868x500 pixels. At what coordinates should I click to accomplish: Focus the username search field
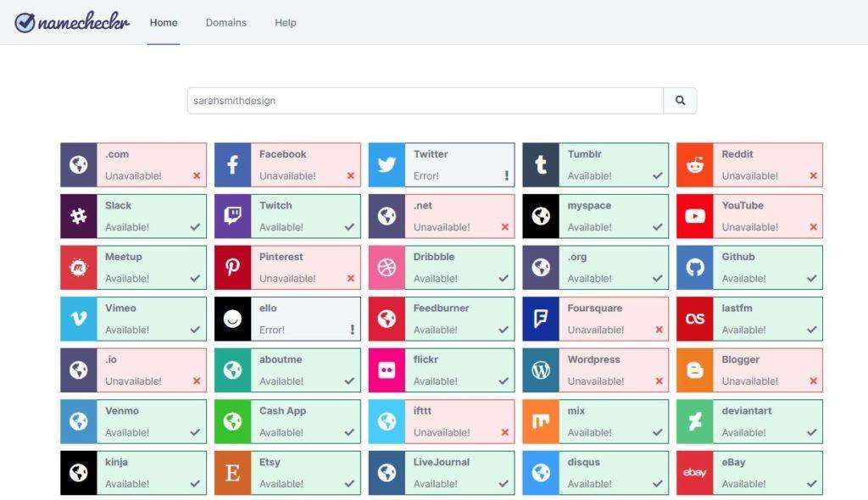tap(426, 100)
